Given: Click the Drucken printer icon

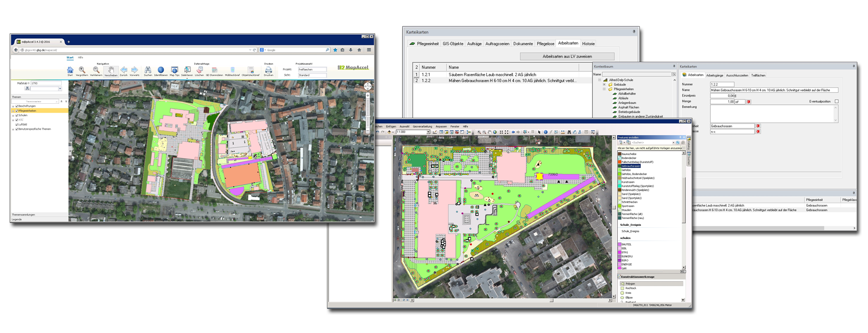Looking at the screenshot, I should (269, 70).
